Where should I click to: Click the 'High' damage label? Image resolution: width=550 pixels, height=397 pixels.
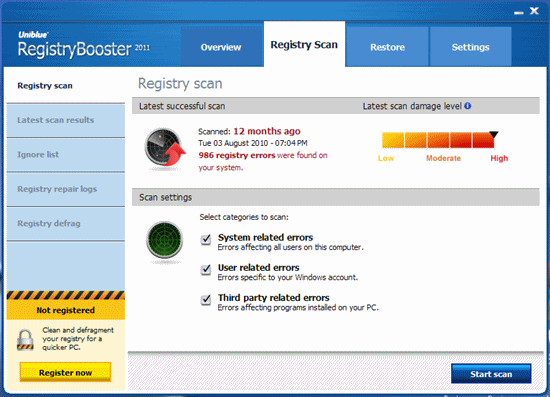(x=499, y=158)
